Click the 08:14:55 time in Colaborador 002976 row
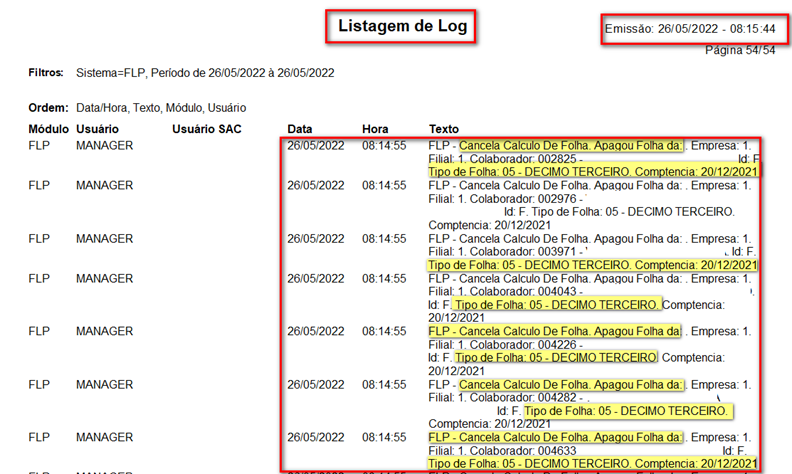 coord(384,185)
